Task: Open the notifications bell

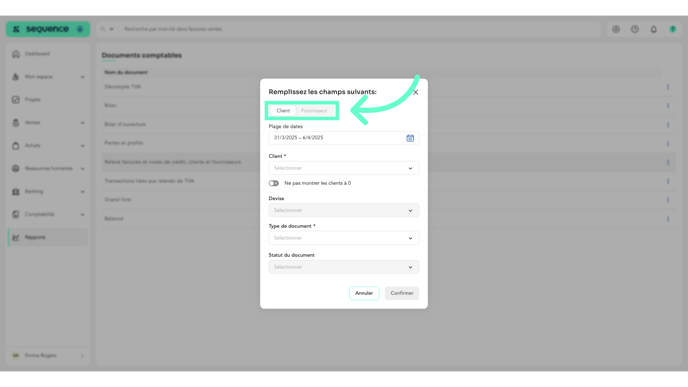Action: coord(654,29)
